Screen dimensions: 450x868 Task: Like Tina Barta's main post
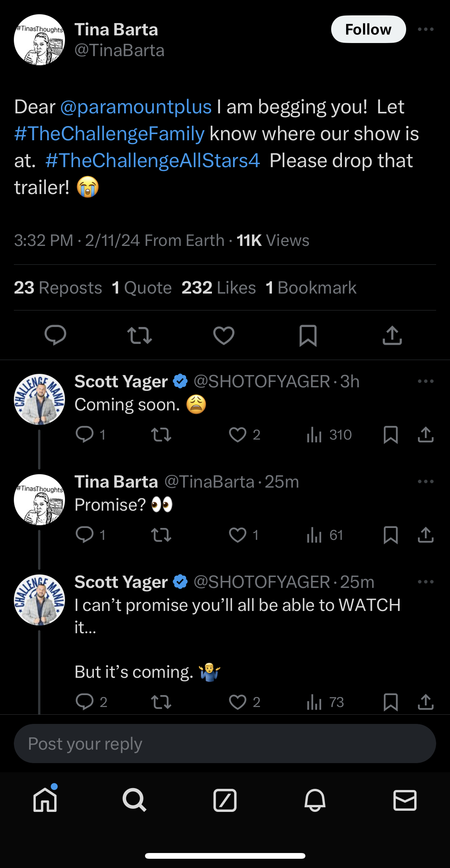[x=224, y=335]
